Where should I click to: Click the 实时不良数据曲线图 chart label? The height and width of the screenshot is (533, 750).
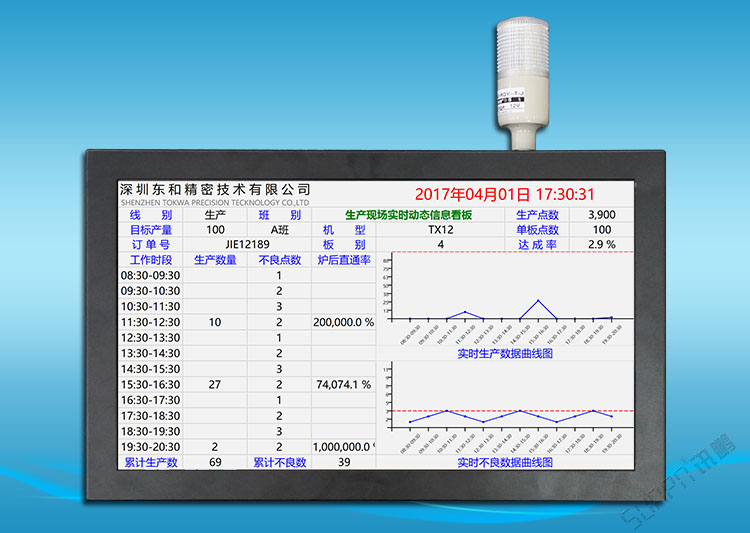coord(505,463)
